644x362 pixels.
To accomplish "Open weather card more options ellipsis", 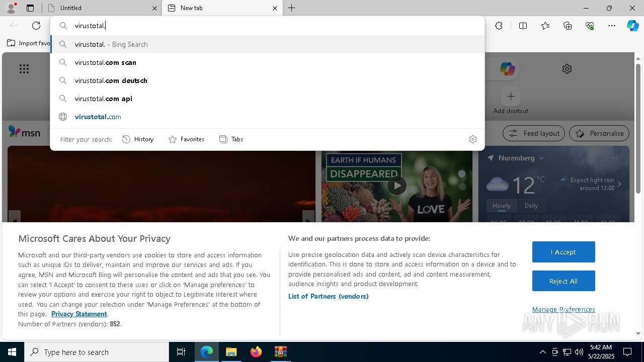I will pyautogui.click(x=614, y=158).
